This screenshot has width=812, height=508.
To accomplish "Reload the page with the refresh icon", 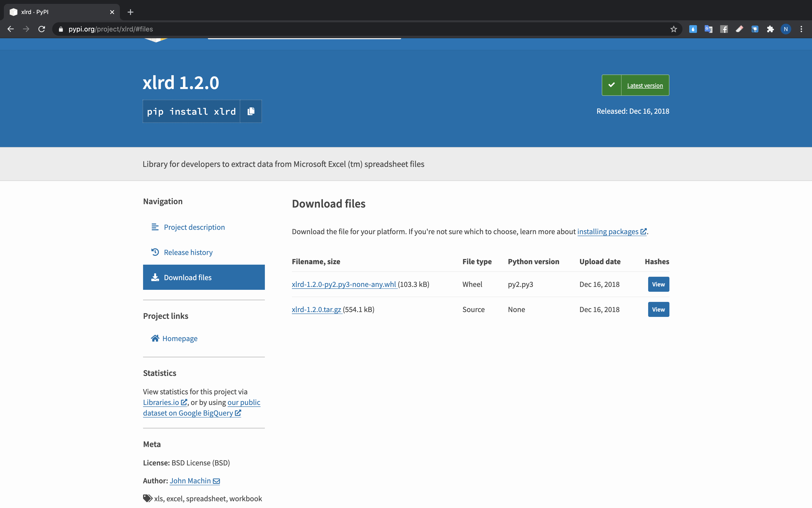I will pyautogui.click(x=42, y=29).
